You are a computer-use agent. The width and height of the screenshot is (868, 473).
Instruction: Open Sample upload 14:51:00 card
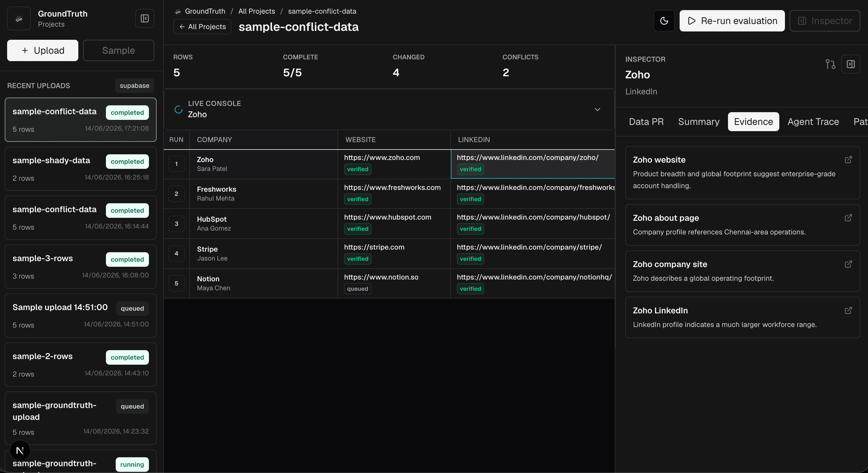pos(80,315)
